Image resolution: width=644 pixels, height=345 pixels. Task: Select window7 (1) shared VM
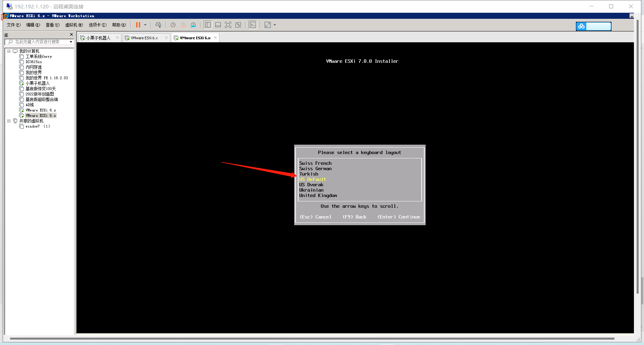(x=38, y=127)
